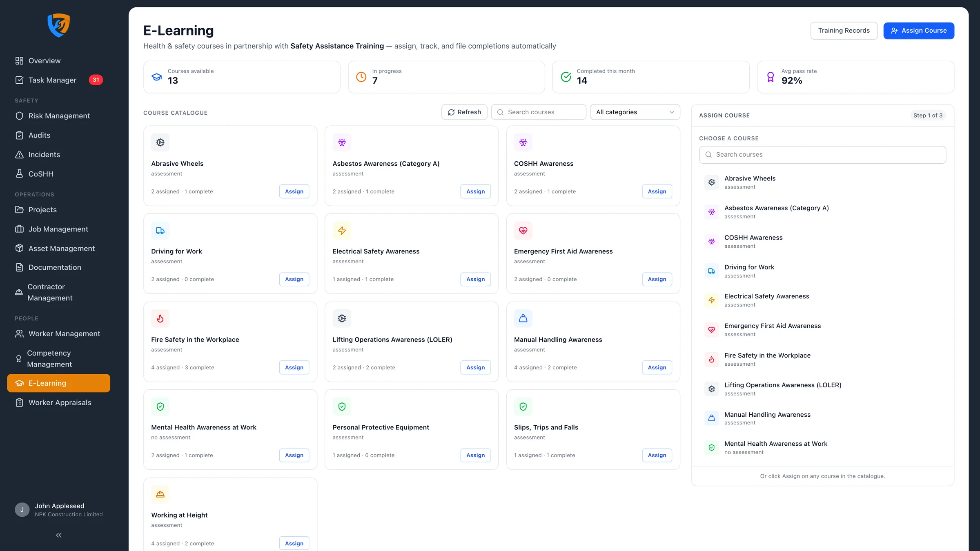Open the All categories dropdown
Screen dimensions: 980x551
(635, 112)
